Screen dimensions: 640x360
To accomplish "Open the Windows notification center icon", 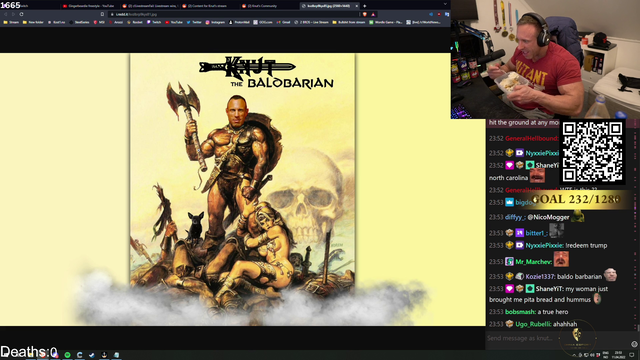I will coord(632,355).
